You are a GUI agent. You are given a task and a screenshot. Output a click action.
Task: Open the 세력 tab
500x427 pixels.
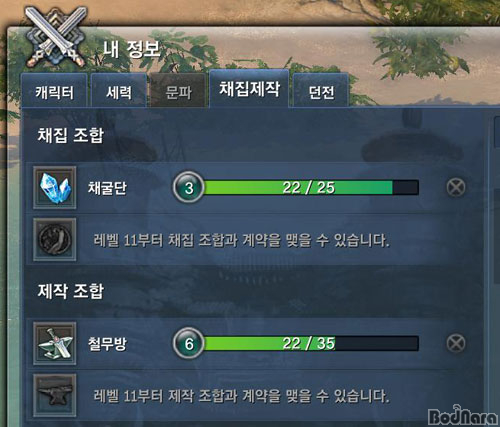click(x=119, y=91)
